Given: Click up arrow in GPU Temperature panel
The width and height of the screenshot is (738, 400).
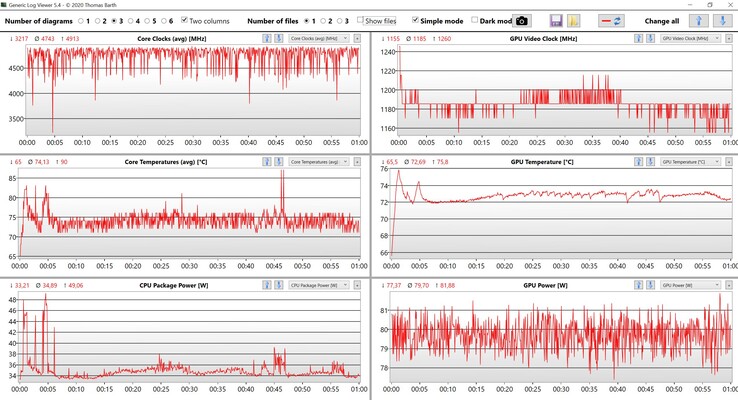Looking at the screenshot, I should (638, 162).
